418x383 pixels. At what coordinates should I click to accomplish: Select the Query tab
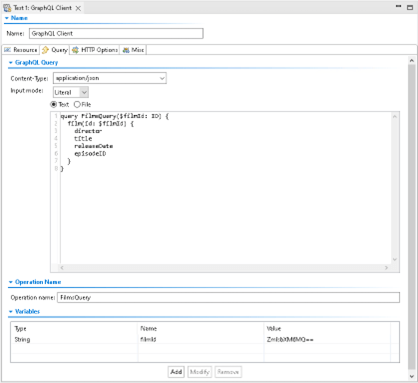(55, 50)
